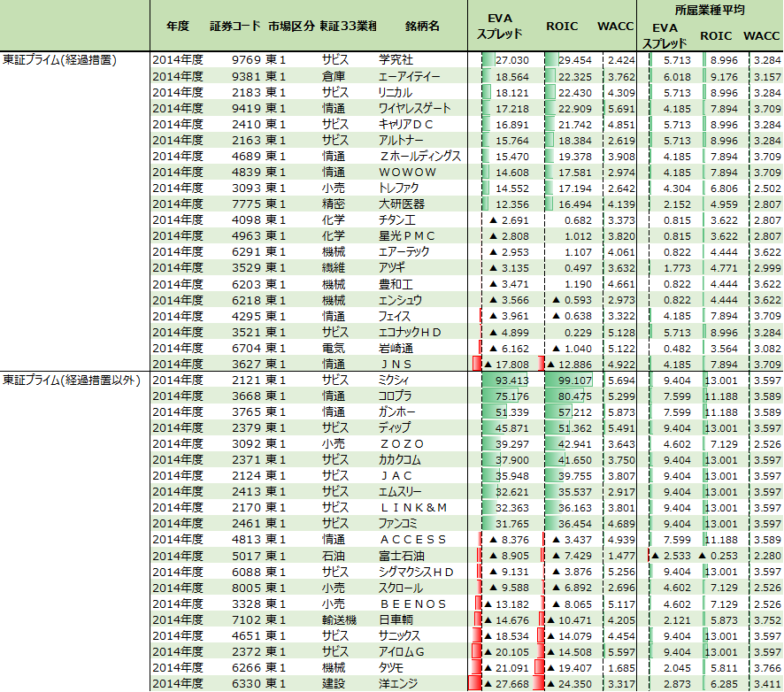The image size is (784, 692).
Task: Click the 市場区分 column header
Action: coord(290,27)
